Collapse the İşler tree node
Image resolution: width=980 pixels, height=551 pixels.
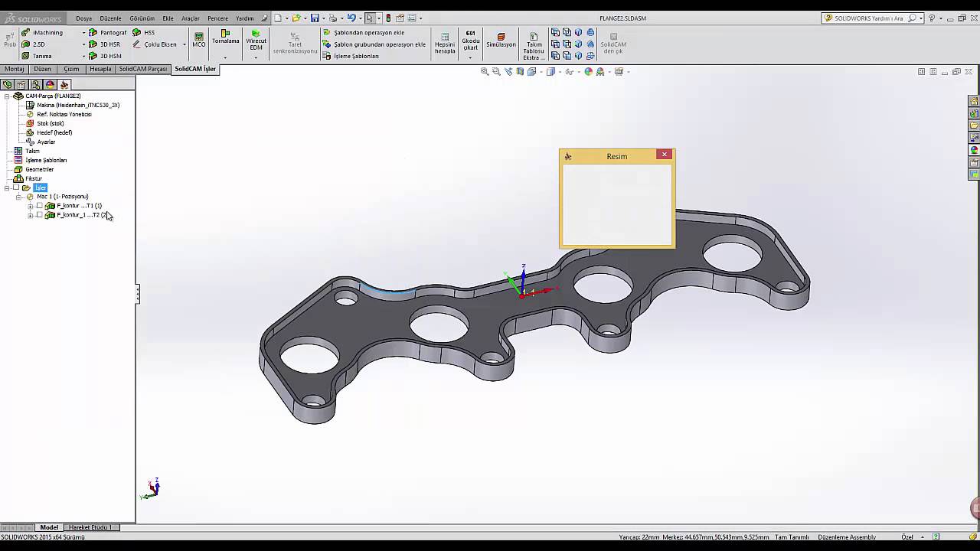[7, 187]
